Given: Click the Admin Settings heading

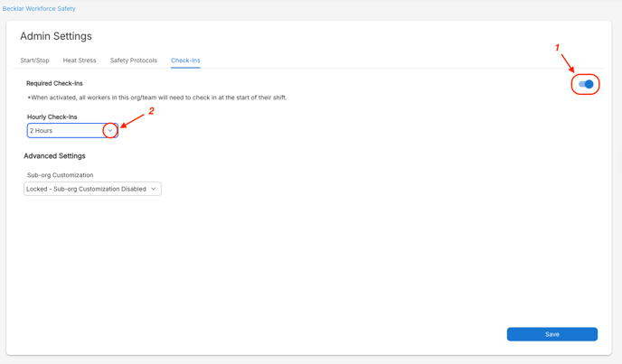Looking at the screenshot, I should 56,36.
